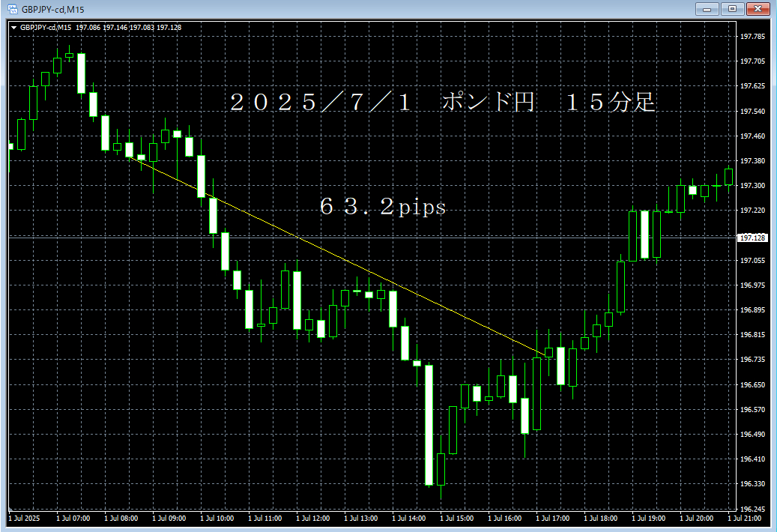The width and height of the screenshot is (777, 532).
Task: Minimize the GBPJPY-cd chart window
Action: [707, 9]
